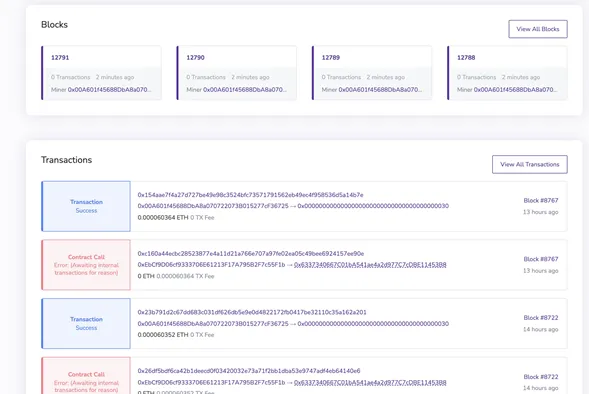Open sender 0x00A601f4 in third transaction
The width and height of the screenshot is (589, 394).
click(213, 323)
